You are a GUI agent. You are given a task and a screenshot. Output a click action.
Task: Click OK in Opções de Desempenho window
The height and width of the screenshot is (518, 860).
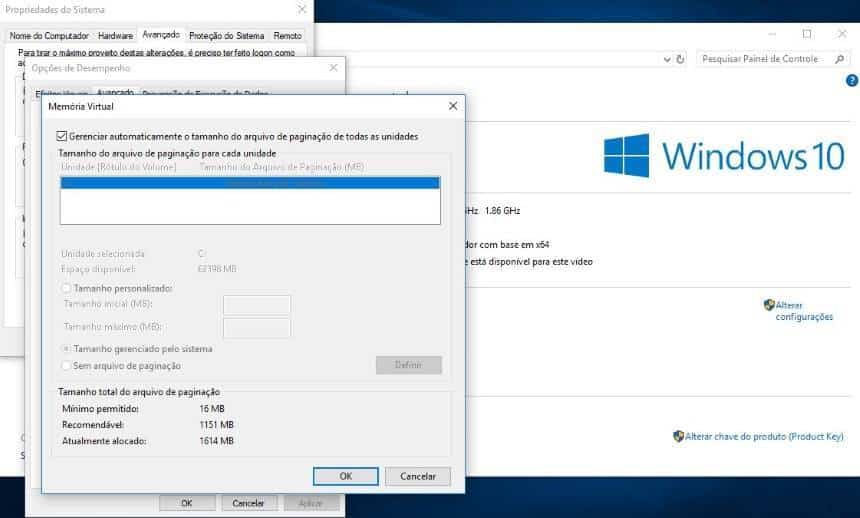coord(187,503)
